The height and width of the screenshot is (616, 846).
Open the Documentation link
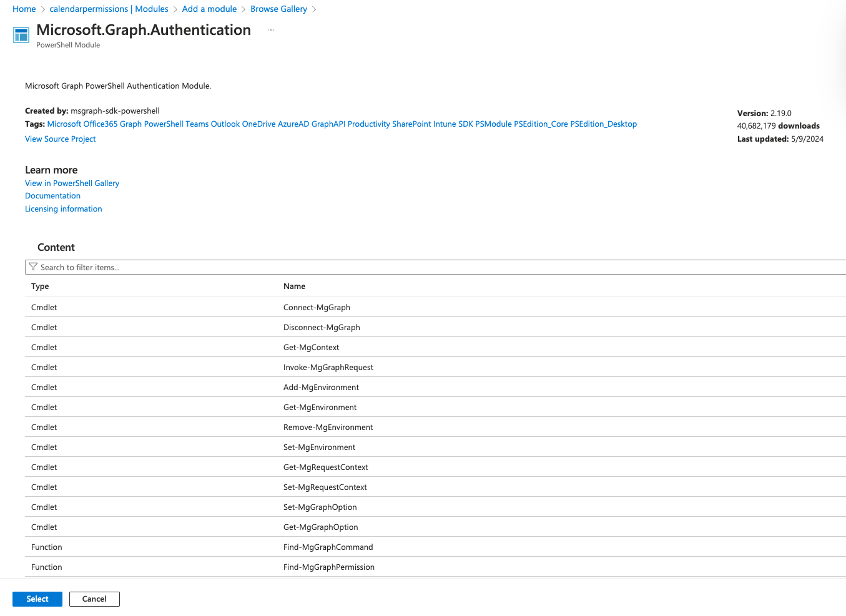click(52, 196)
